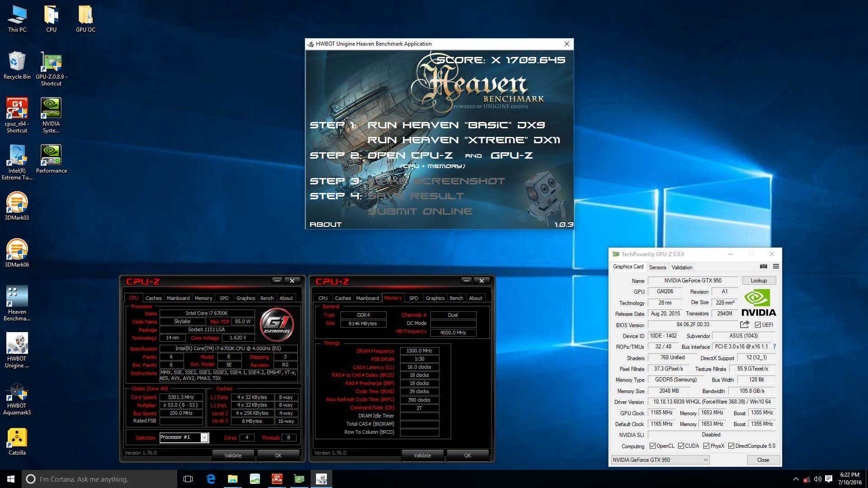Launch Intel(R) Extreme Tuning shortcut

click(17, 162)
